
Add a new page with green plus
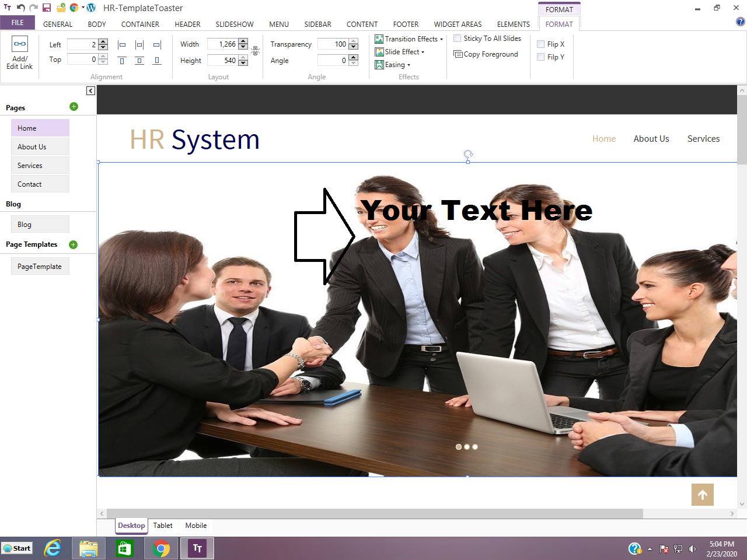[74, 106]
